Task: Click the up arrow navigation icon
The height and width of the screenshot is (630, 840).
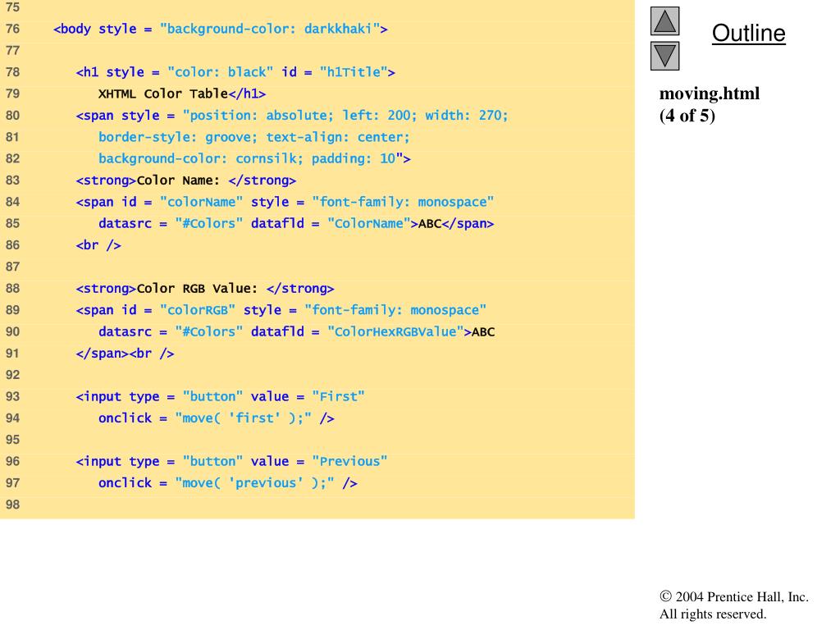Action: [664, 21]
